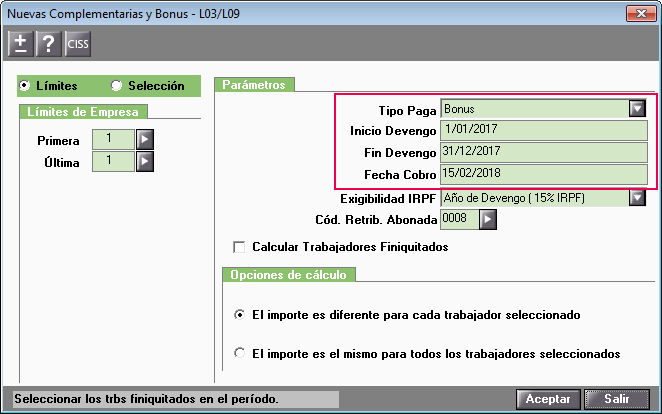Screen dimensions: 662x414
Task: Open lookup arrow next to Primera
Action: (145, 139)
